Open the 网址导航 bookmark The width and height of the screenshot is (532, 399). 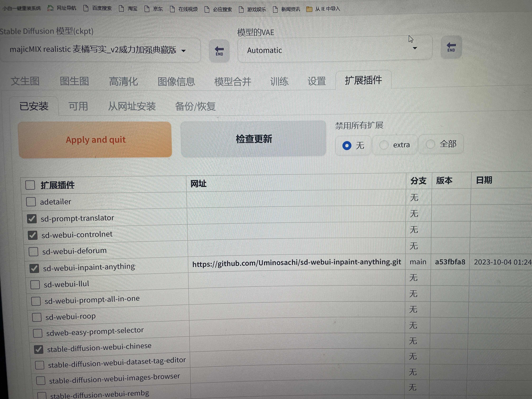pos(62,8)
